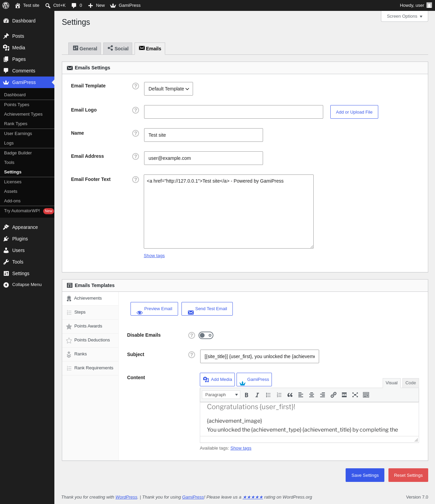Viewport: 435px width, 504px height.
Task: Click the Save Settings button
Action: click(x=365, y=475)
